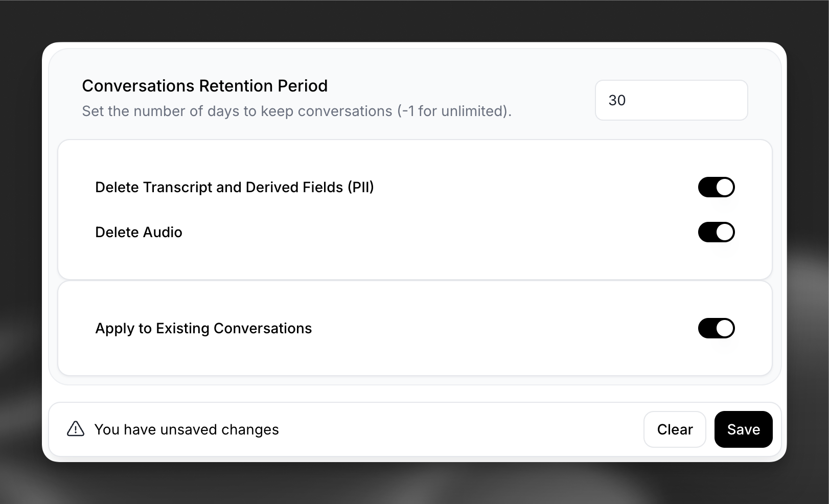Disable Delete Transcript and Derived Fields (PII)

[x=717, y=187]
